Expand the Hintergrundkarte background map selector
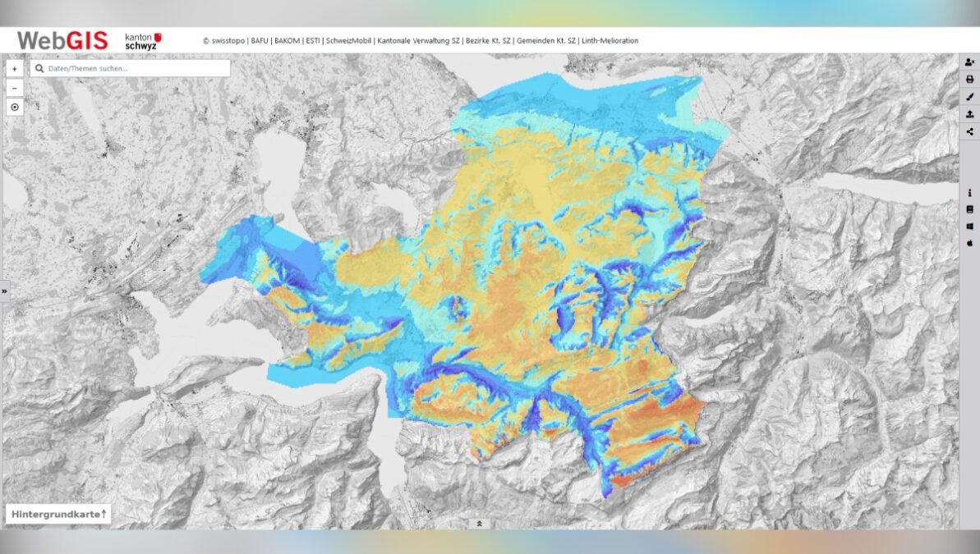 tap(58, 514)
